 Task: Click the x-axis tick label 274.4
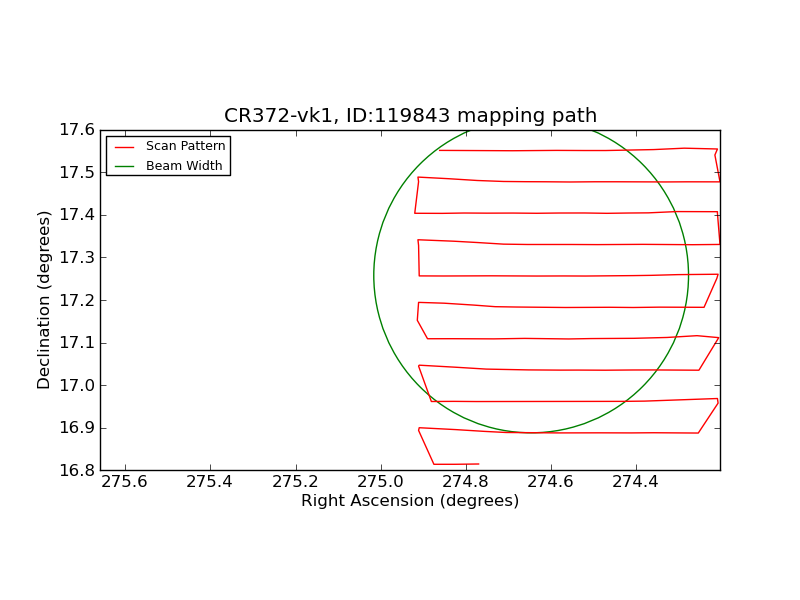point(636,482)
